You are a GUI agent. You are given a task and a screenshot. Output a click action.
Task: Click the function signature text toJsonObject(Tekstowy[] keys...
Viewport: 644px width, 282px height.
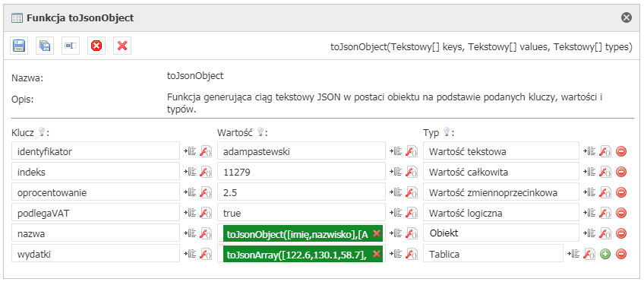(x=481, y=46)
